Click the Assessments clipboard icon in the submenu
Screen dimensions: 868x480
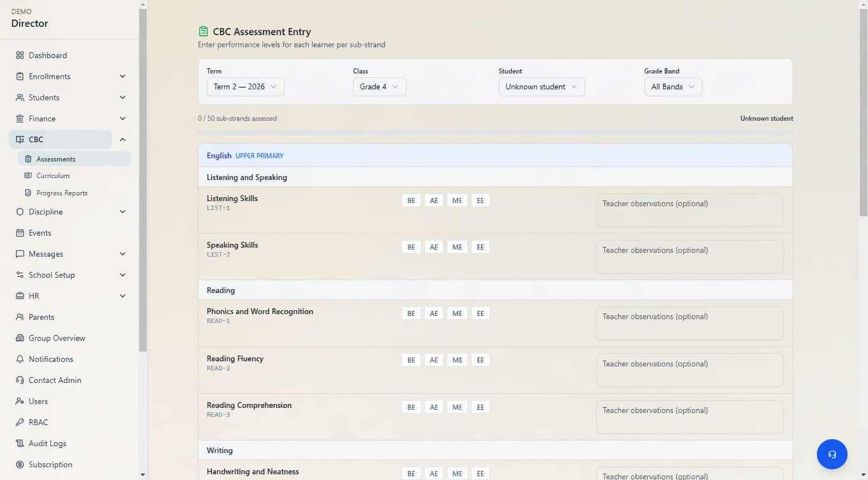pos(28,159)
